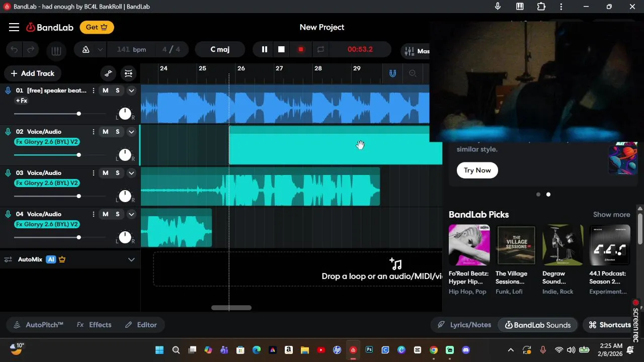The image size is (644, 362).
Task: Open the 4 / 4 time signature
Action: tap(171, 49)
